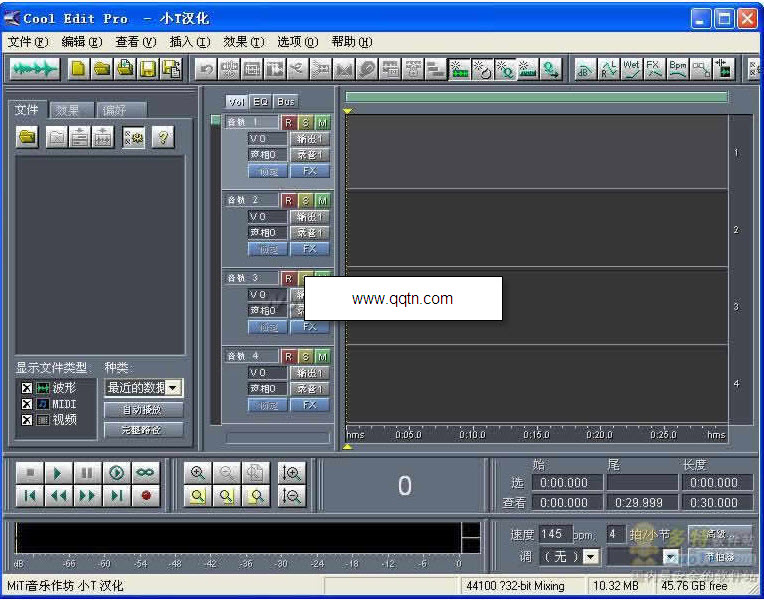Open the 文件(F) menu

click(x=28, y=42)
